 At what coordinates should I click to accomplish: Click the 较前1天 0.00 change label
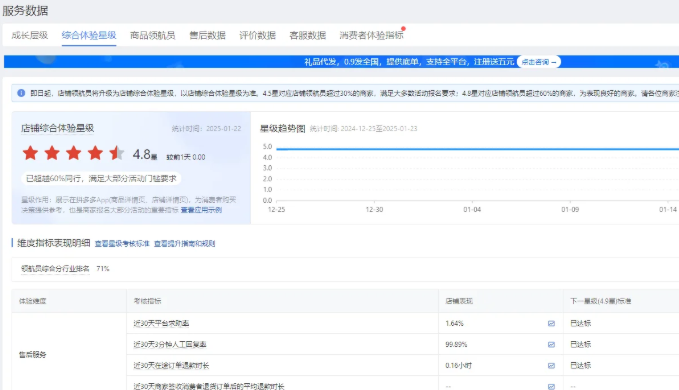186,157
